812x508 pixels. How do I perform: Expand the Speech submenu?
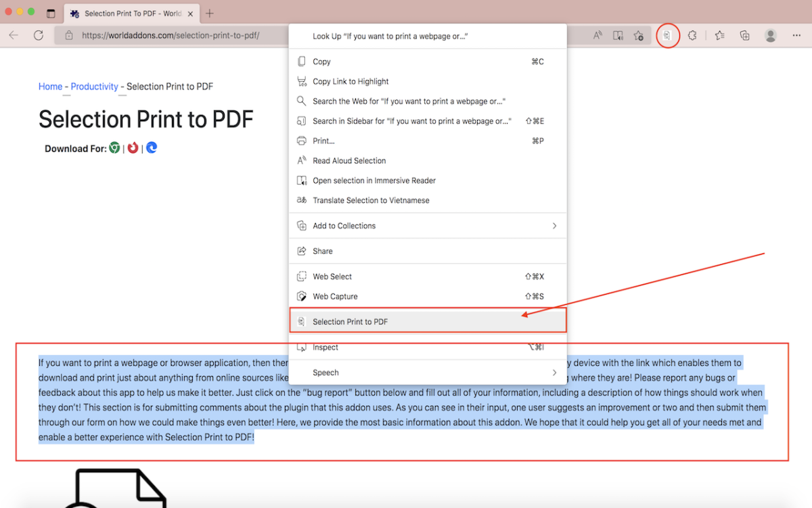(427, 373)
